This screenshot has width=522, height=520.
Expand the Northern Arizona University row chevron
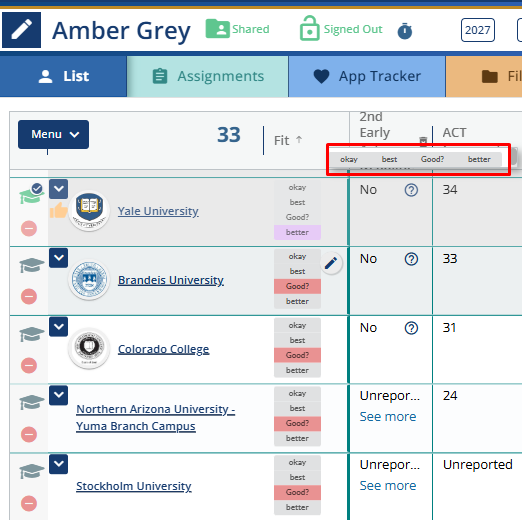coord(59,396)
